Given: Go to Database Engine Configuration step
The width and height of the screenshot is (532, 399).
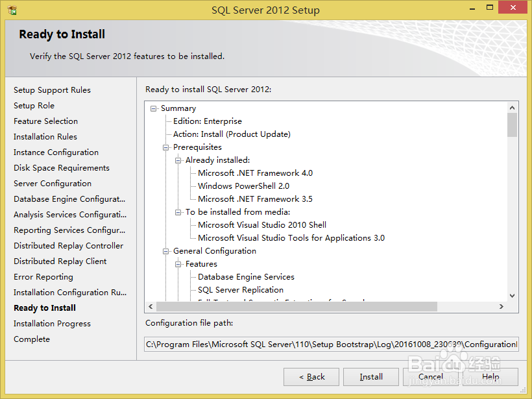Looking at the screenshot, I should (69, 199).
